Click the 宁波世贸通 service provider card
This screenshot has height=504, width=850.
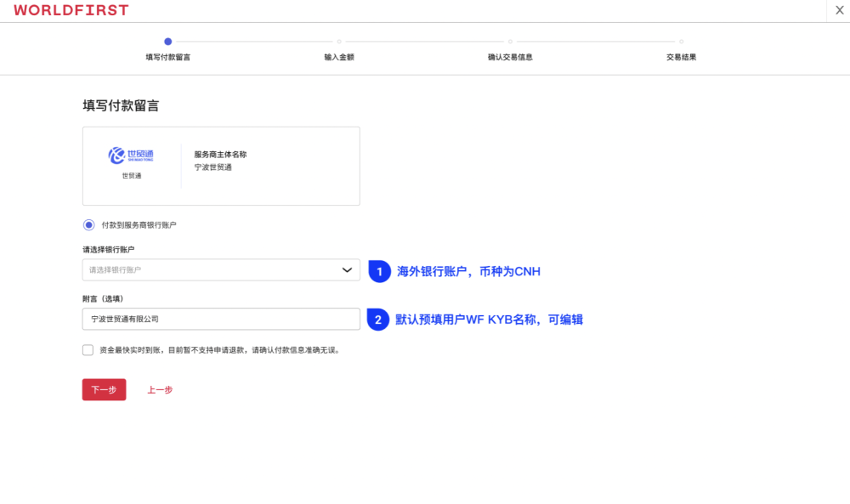(221, 165)
